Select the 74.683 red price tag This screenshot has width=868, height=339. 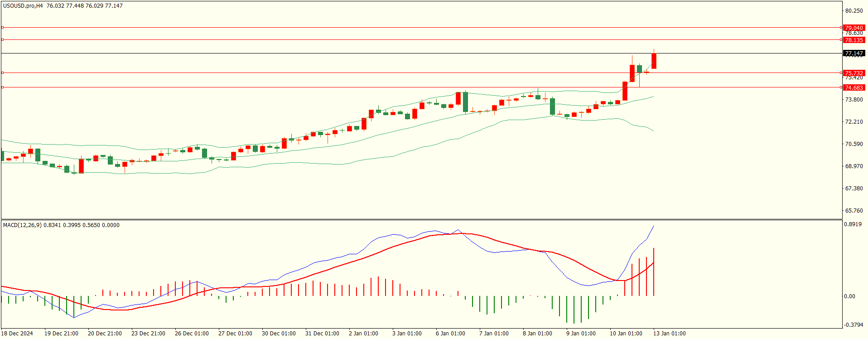[x=854, y=87]
